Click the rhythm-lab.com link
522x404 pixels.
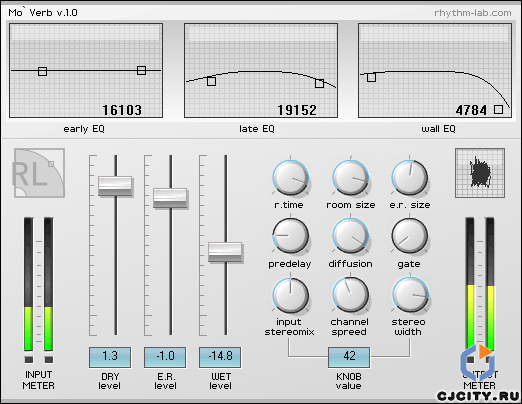(472, 13)
